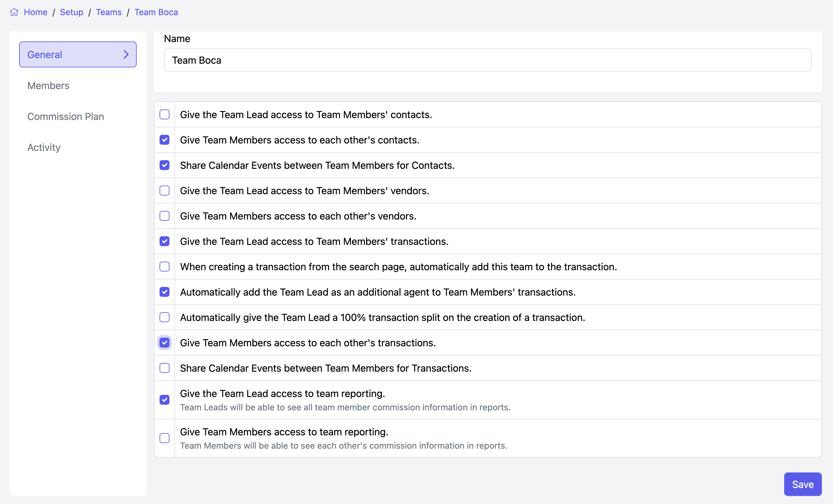Click the Team Boca breadcrumb link
Viewport: 833px width, 504px height.
(156, 12)
